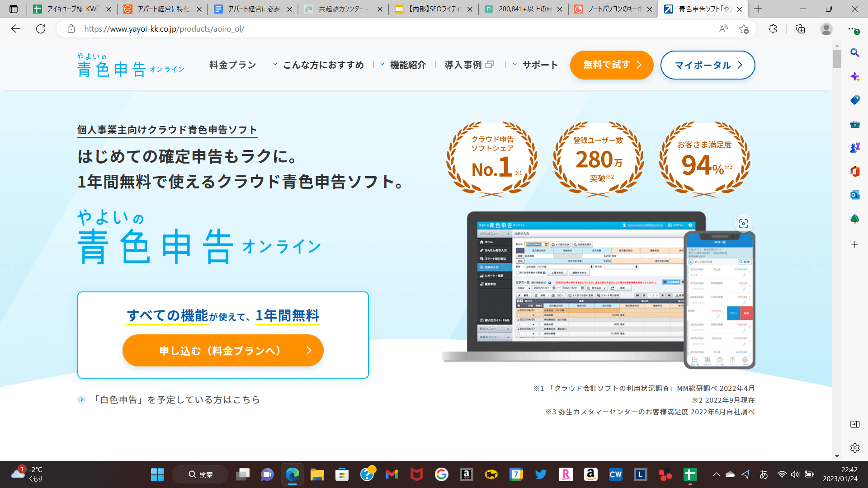Viewport: 868px width, 488px height.
Task: Show hidden system tray icons chevron
Action: [x=716, y=474]
